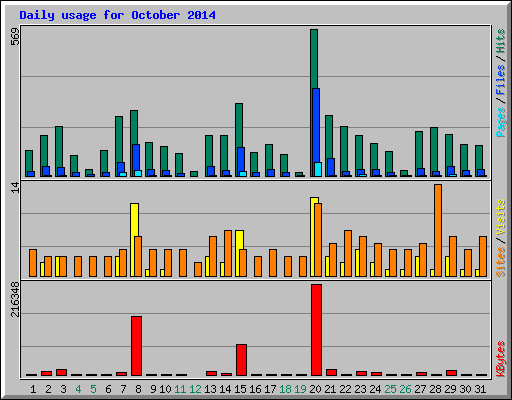Screen dimensions: 512x400
Task: Click green weekend day label 25
Action: point(390,389)
